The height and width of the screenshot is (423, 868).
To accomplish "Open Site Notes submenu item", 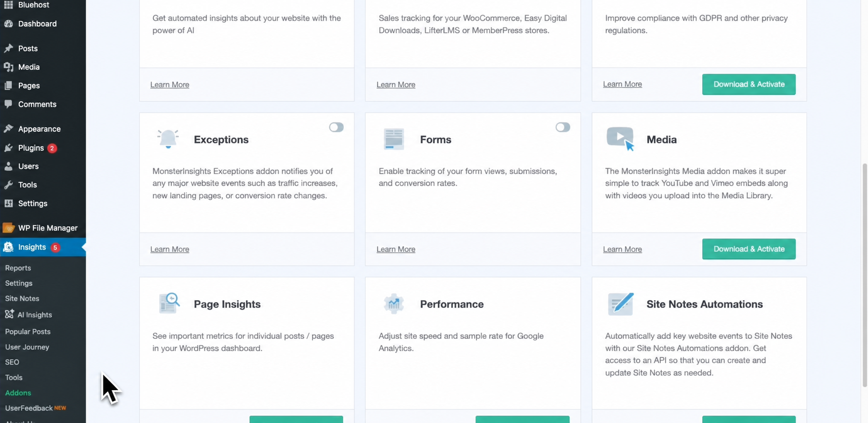I will (22, 299).
